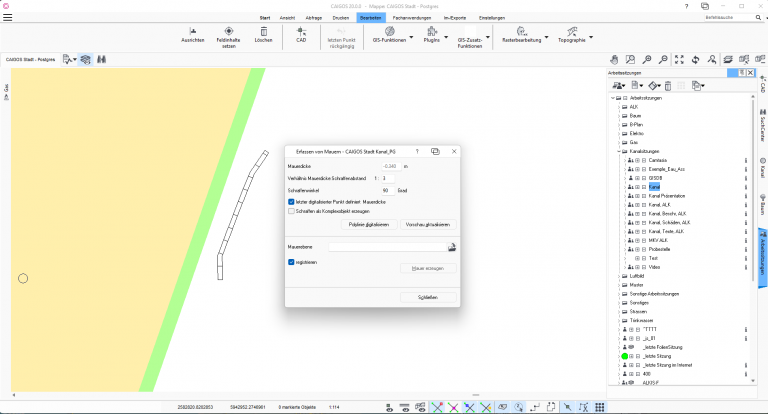Screen dimensions: 768x414
Task: Toggle the checkbox on the Probestelle row
Action: click(x=644, y=249)
